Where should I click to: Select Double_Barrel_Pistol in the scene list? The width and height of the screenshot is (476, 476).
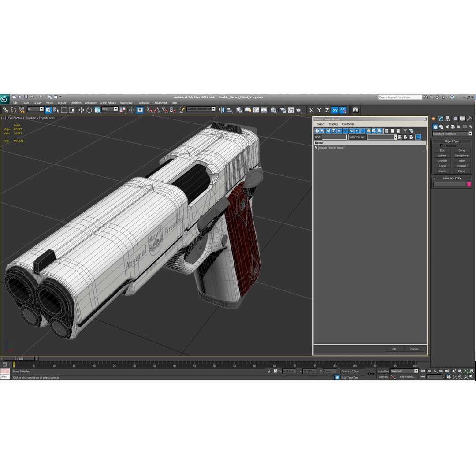[331, 148]
